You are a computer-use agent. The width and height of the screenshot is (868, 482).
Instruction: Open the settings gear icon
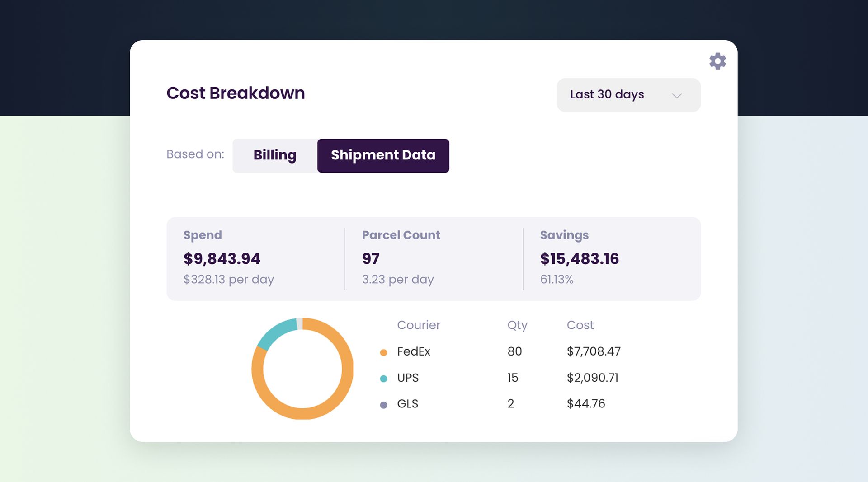click(x=718, y=61)
